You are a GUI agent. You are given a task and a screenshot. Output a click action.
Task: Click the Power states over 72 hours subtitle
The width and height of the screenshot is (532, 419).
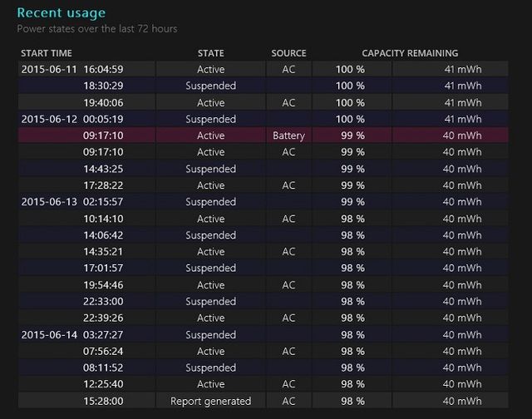[x=97, y=28]
